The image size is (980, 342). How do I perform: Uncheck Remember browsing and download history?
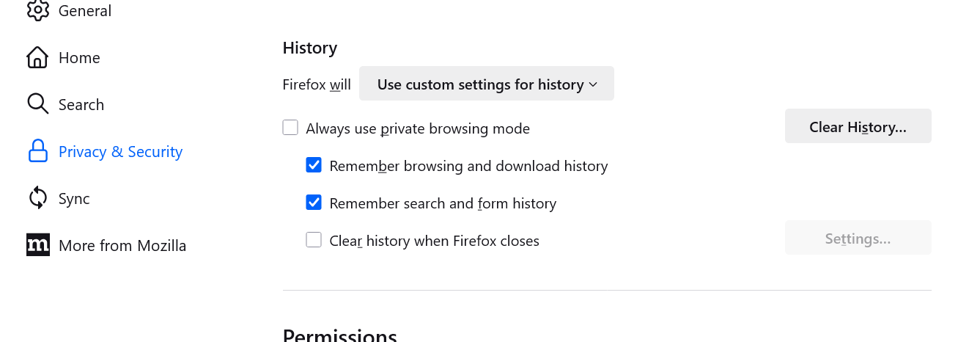coord(314,166)
